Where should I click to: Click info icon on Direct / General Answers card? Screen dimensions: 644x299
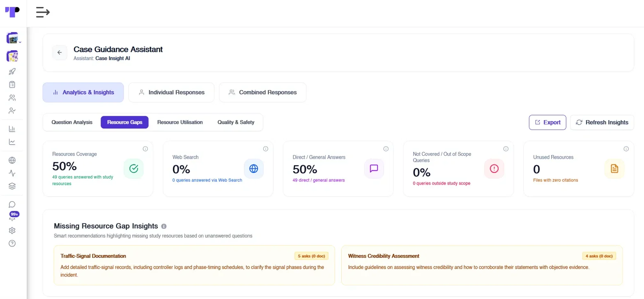click(386, 149)
